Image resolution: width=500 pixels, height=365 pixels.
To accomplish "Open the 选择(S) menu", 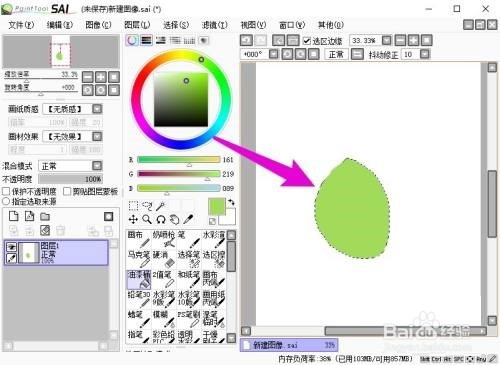I will click(x=176, y=25).
